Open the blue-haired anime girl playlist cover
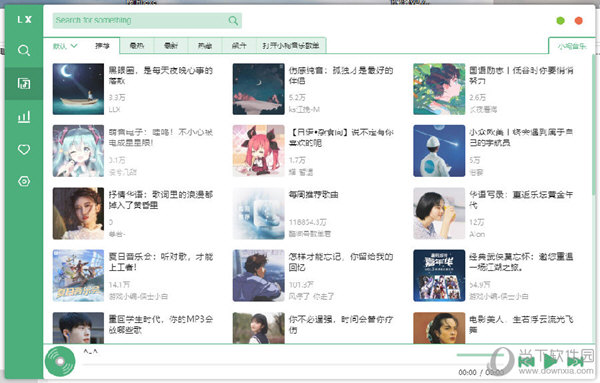 (x=78, y=151)
